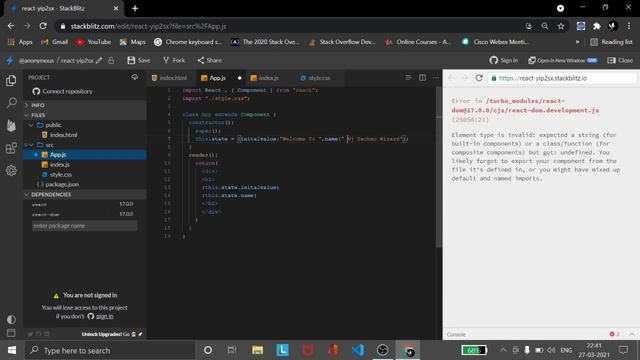Image resolution: width=640 pixels, height=360 pixels.
Task: Click the format document icon in the editor toolbar
Action: click(x=408, y=78)
